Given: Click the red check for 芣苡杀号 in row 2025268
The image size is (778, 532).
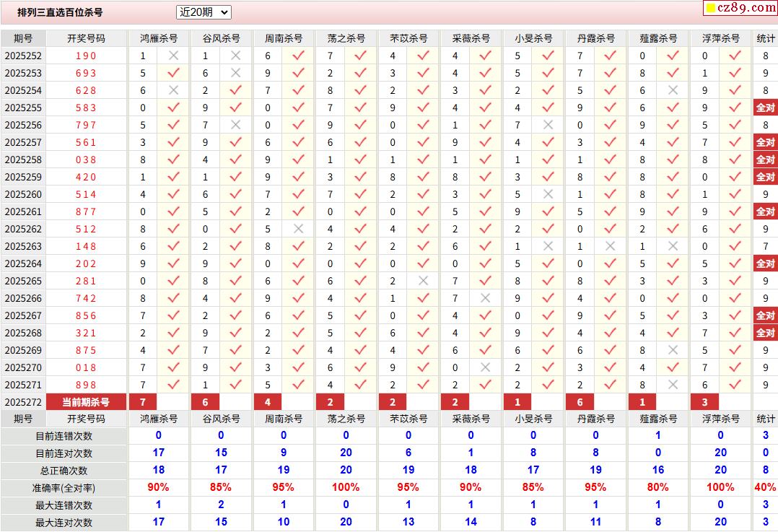Looking at the screenshot, I should point(423,333).
